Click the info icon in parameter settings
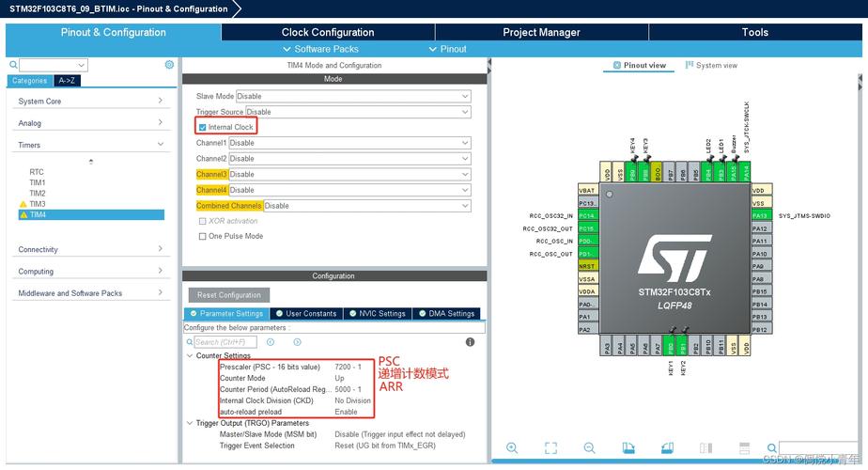 [470, 342]
